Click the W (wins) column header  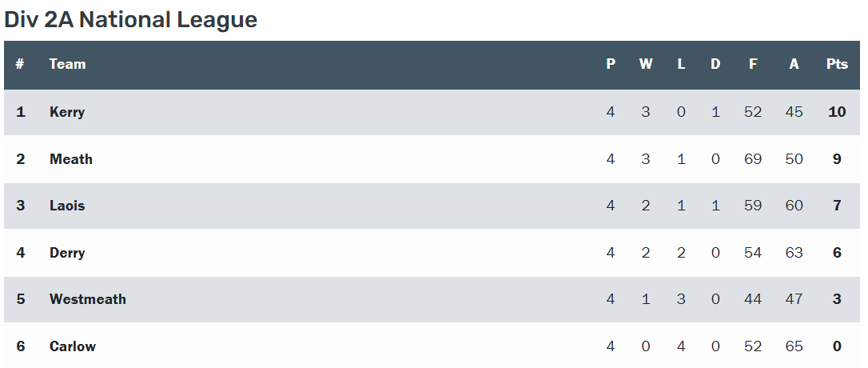pyautogui.click(x=646, y=64)
